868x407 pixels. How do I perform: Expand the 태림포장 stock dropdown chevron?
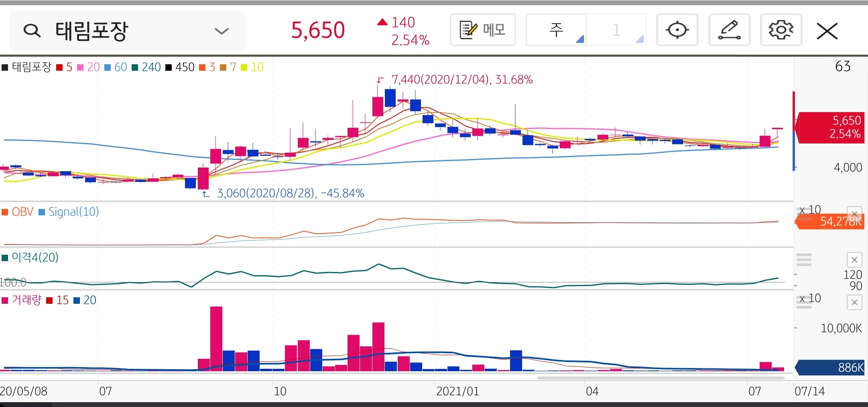[x=222, y=31]
